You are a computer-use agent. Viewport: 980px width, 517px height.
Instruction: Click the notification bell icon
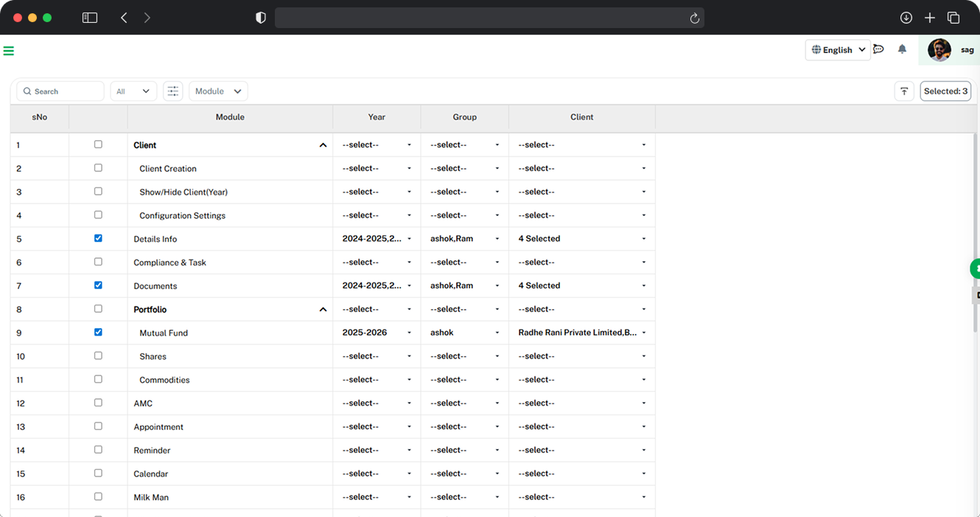click(x=902, y=49)
